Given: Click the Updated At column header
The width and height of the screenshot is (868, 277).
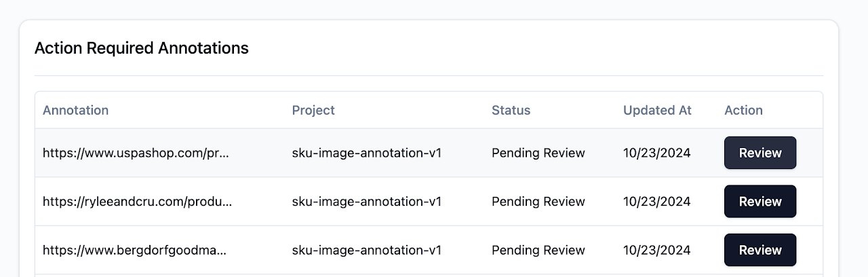Looking at the screenshot, I should click(x=657, y=110).
